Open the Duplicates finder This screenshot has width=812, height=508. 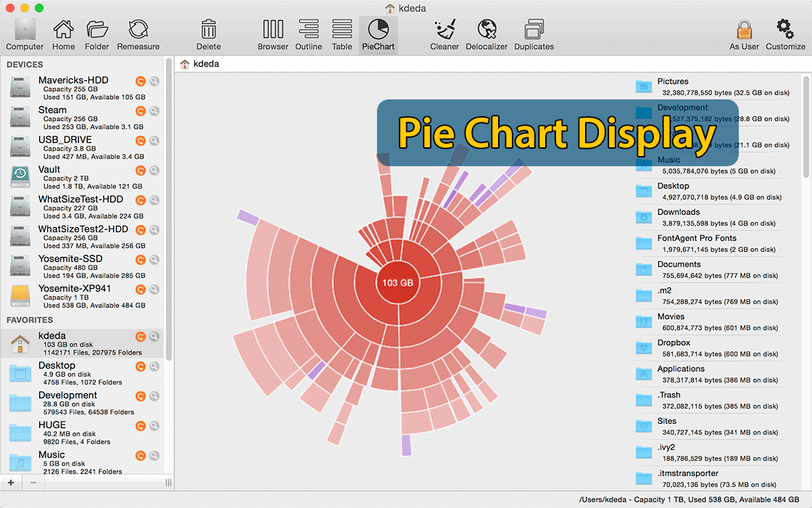tap(534, 34)
